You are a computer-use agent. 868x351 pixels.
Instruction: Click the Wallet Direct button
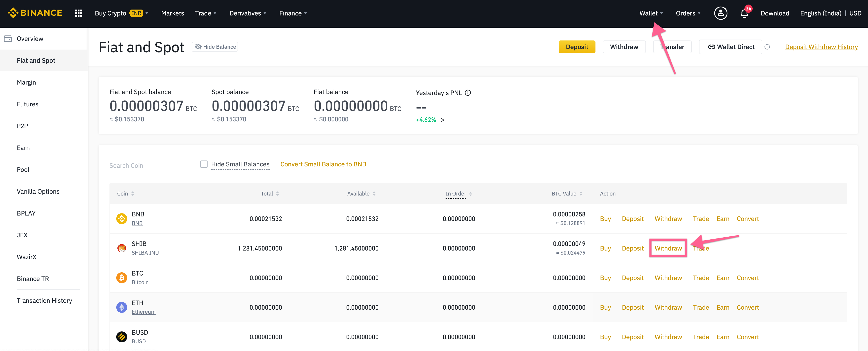[x=731, y=47]
